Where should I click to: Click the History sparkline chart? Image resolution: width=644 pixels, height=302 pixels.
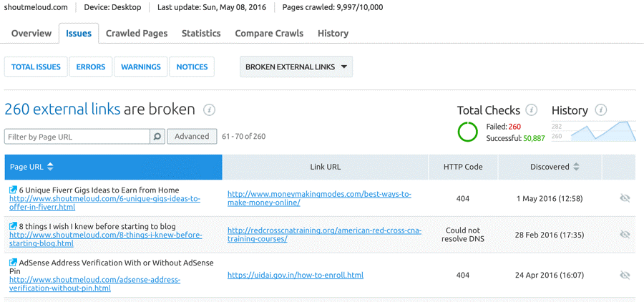pyautogui.click(x=593, y=131)
